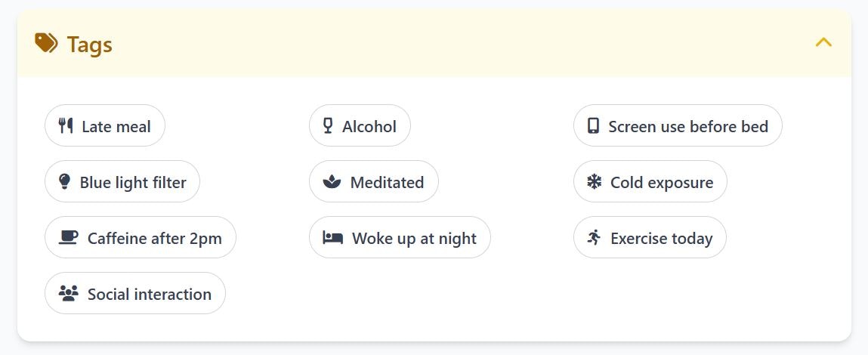This screenshot has width=868, height=355.
Task: Click the brown tags icon in header
Action: 46,42
